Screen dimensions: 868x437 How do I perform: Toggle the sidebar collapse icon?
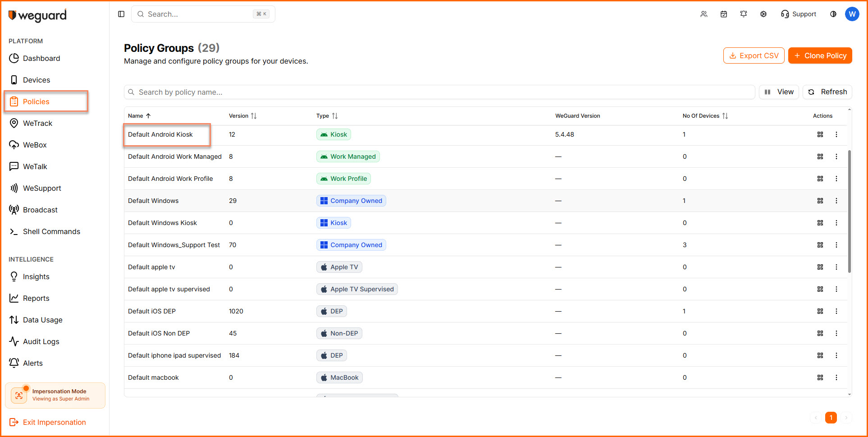121,14
